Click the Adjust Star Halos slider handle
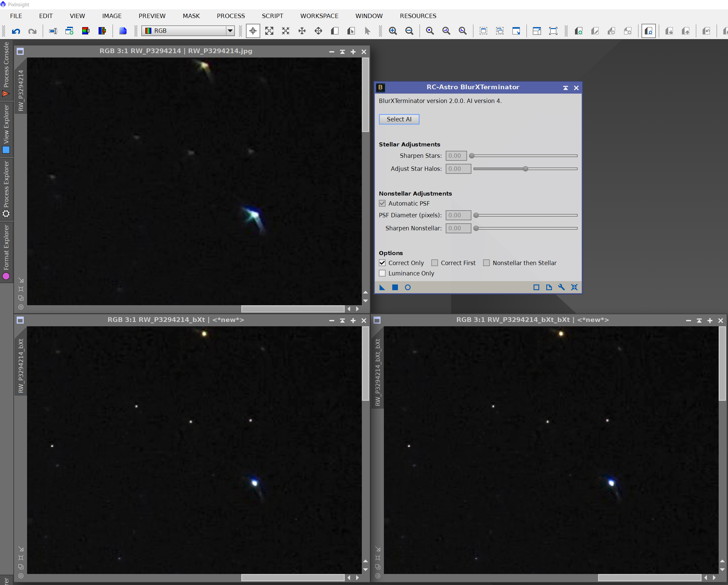Screen dimensions: 728x585 [526, 169]
